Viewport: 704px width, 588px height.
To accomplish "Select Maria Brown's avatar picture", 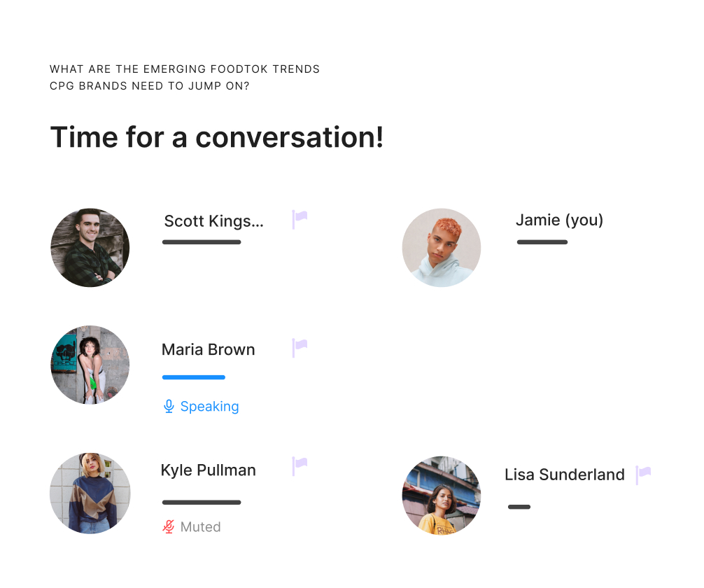I will pos(90,365).
